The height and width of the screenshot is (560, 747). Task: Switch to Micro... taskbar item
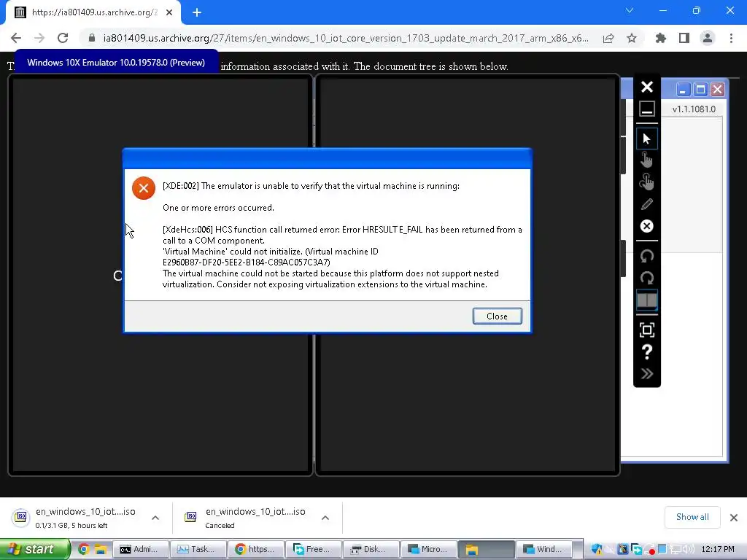point(428,550)
